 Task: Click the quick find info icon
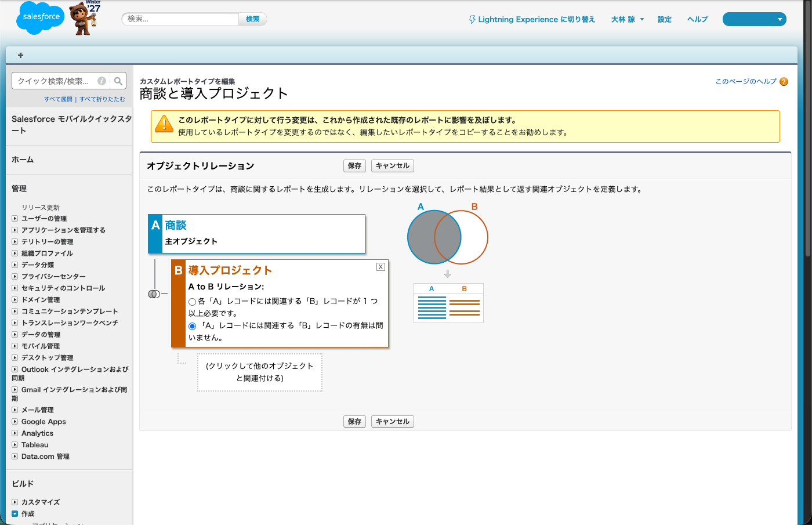pyautogui.click(x=101, y=81)
